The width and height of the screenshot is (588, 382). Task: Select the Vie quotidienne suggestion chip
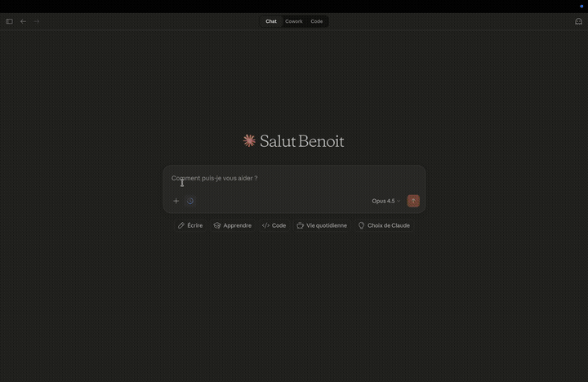pyautogui.click(x=322, y=225)
